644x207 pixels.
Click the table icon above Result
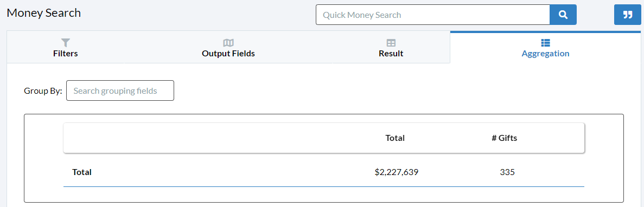[x=391, y=43]
